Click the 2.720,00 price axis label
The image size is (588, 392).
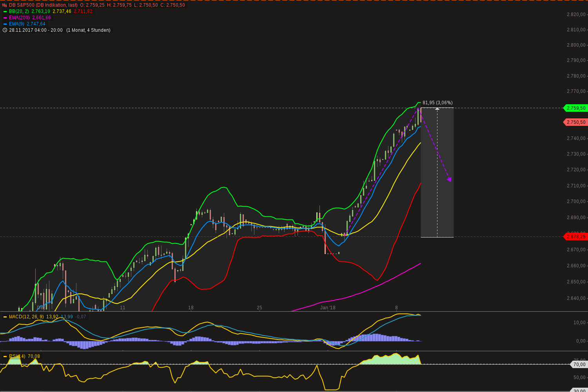click(x=576, y=170)
